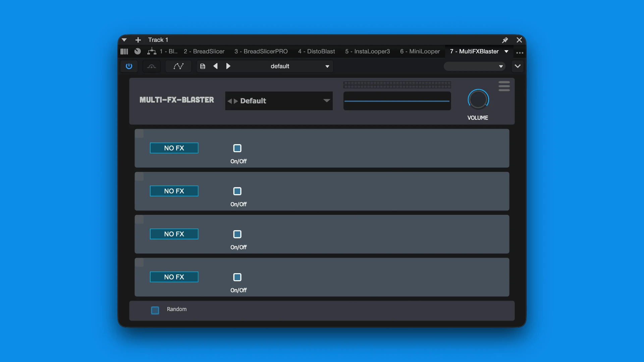This screenshot has height=362, width=644.
Task: Expand the toolbar chevron-down button
Action: click(x=518, y=66)
